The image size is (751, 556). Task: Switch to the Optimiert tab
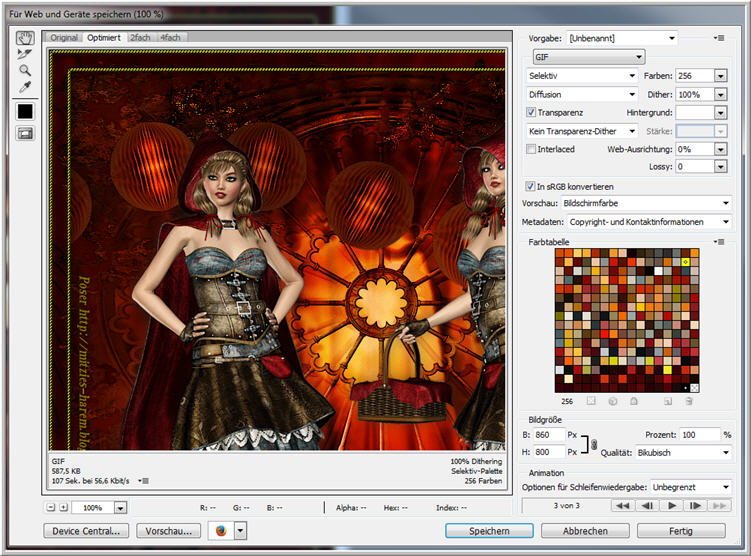click(x=104, y=37)
